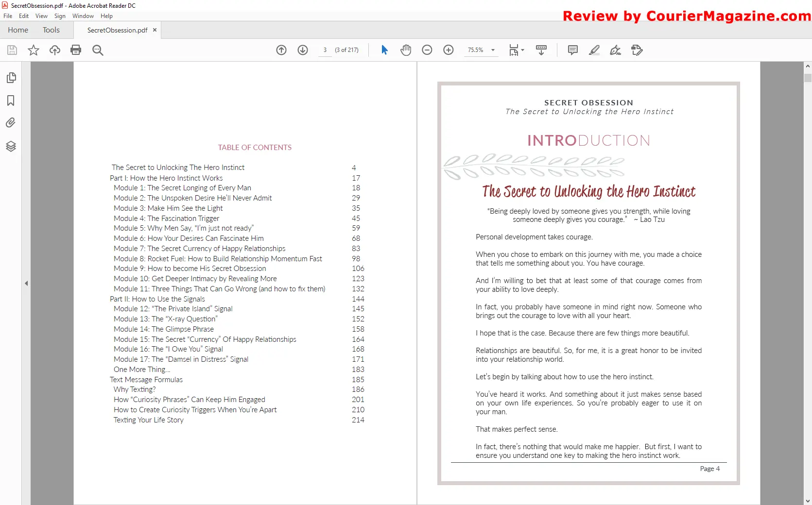Click 'Texting Your Life Story' entry
This screenshot has width=812, height=505.
pos(149,420)
